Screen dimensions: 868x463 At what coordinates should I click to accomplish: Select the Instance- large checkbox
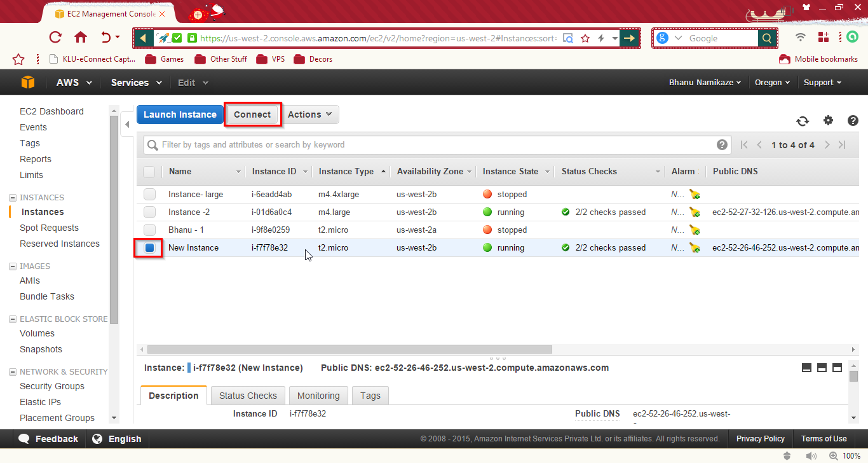coord(149,195)
